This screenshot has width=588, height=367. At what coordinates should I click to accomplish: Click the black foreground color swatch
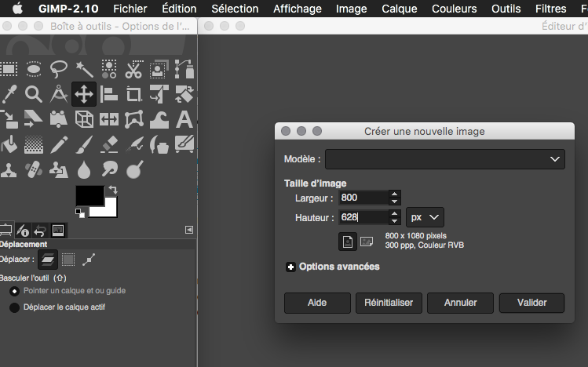(89, 194)
